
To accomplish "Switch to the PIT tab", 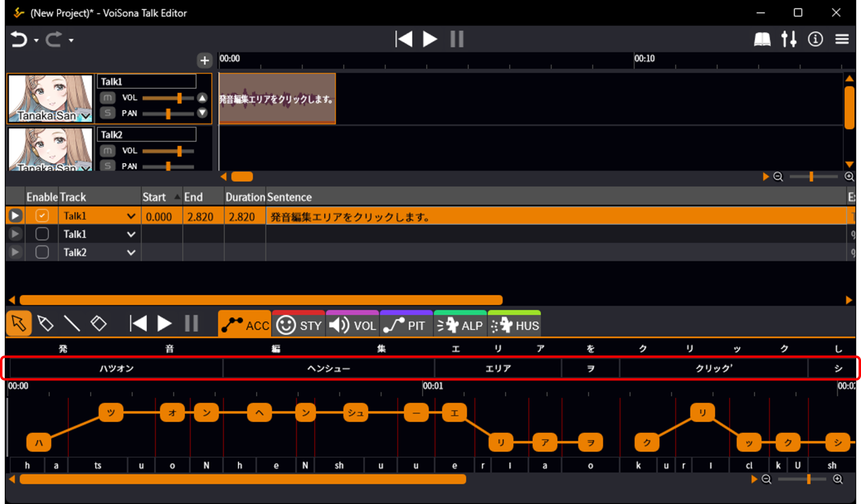I will (x=406, y=325).
